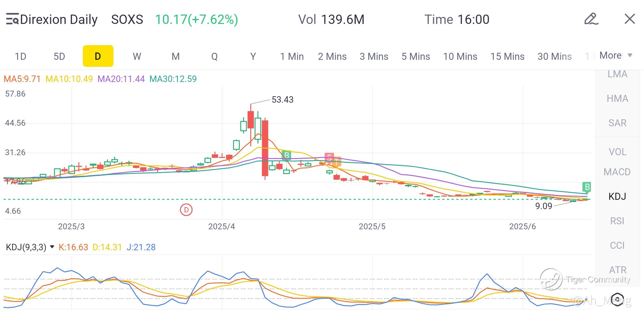
Task: Switch to the weekly W timeframe
Action: coord(137,56)
